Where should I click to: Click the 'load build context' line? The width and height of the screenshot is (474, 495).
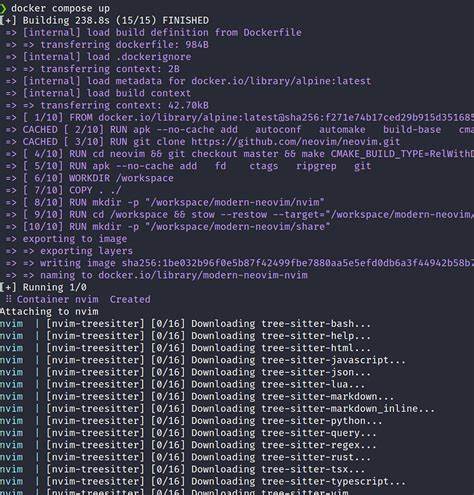pos(98,93)
